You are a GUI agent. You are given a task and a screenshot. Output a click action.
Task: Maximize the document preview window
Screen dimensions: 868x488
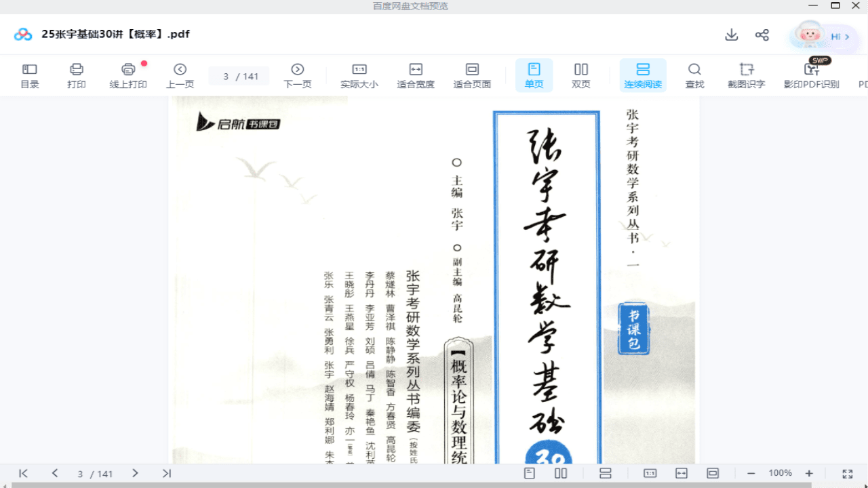click(835, 5)
